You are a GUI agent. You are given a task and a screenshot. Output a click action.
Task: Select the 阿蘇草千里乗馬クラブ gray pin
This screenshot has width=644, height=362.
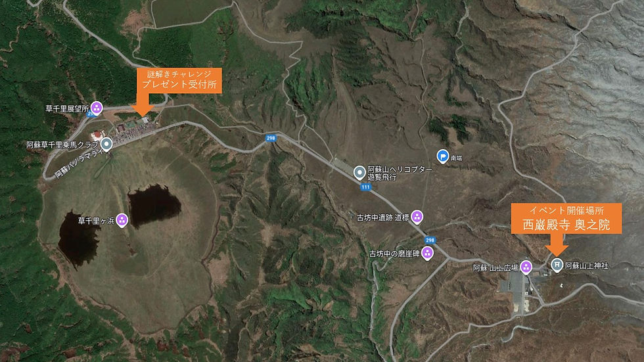click(106, 145)
